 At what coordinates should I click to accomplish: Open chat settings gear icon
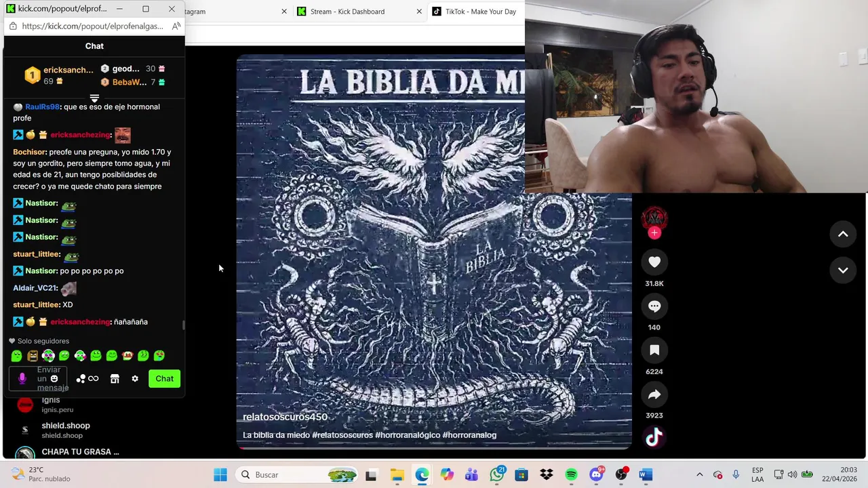tap(135, 379)
